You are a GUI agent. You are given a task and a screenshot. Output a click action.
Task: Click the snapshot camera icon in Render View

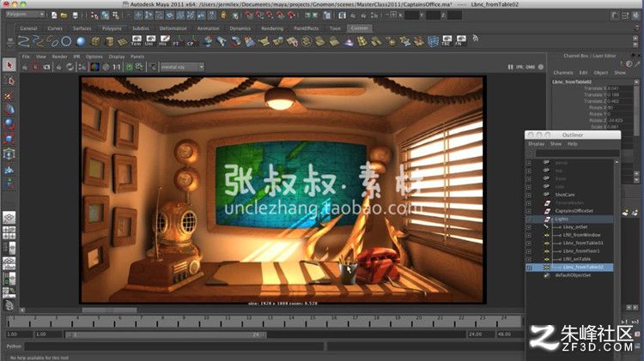[46, 67]
